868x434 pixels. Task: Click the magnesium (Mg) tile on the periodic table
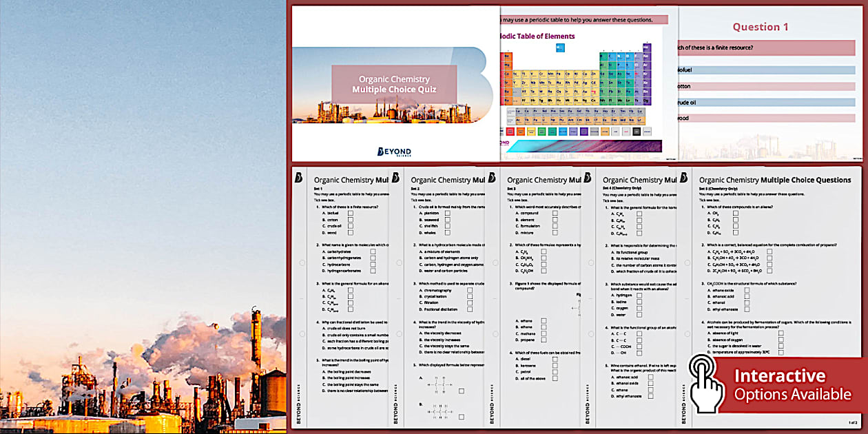pos(506,65)
